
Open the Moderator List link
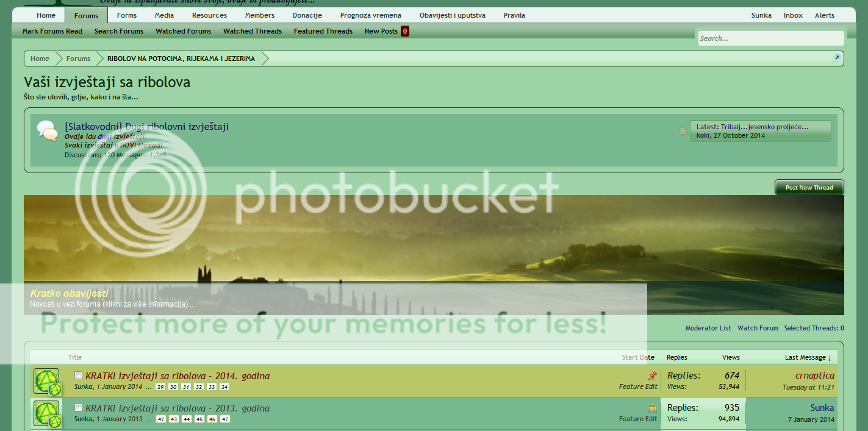[708, 328]
